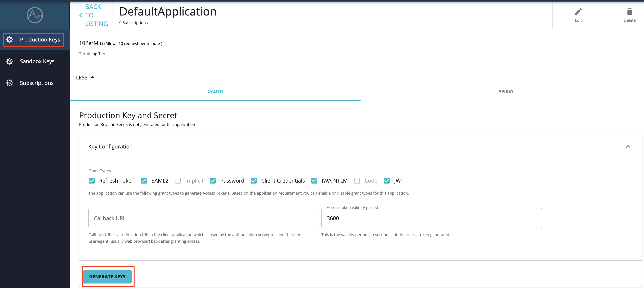This screenshot has height=288, width=644.
Task: Click the Generate Keys button
Action: pyautogui.click(x=108, y=277)
